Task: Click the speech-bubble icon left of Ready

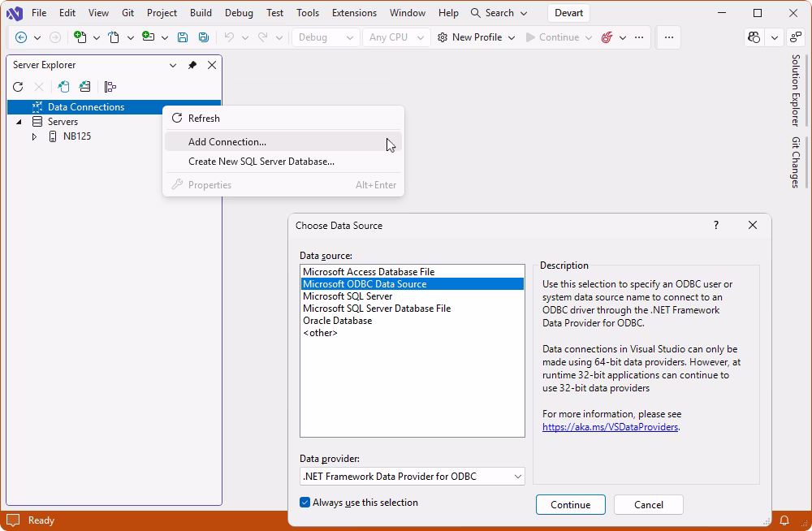Action: click(x=13, y=520)
